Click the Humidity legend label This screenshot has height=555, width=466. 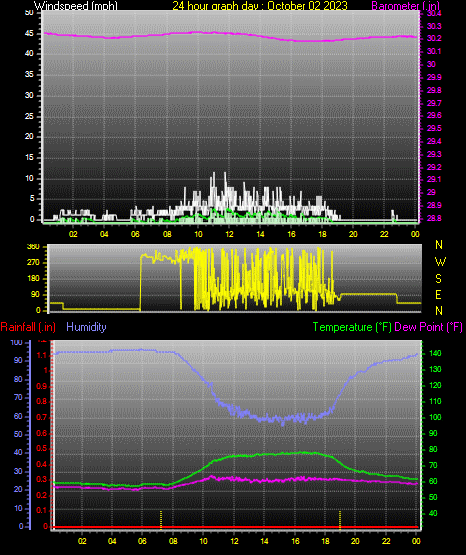[86, 327]
